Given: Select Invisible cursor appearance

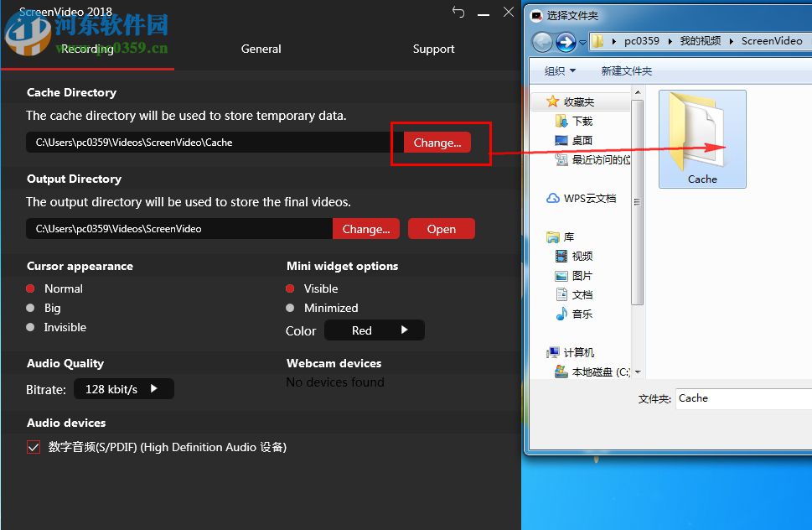Looking at the screenshot, I should (30, 327).
